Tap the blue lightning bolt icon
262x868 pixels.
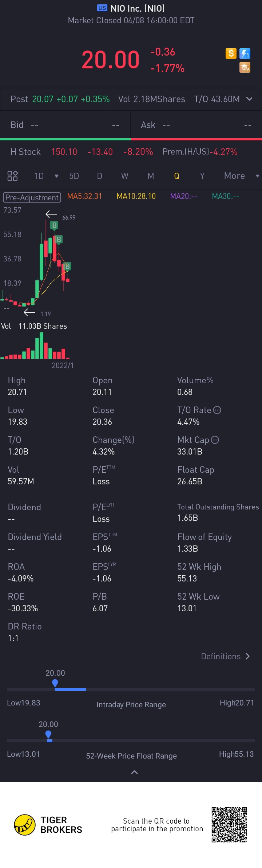245,53
